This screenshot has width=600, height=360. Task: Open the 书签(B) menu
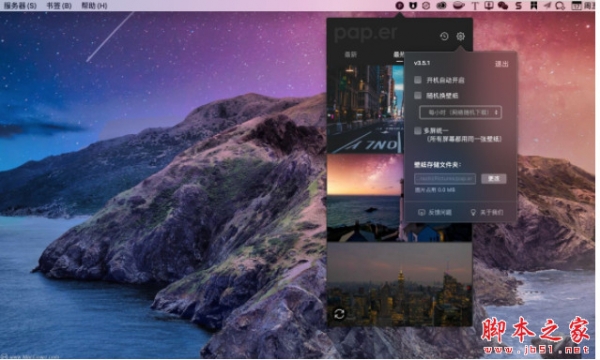(59, 5)
